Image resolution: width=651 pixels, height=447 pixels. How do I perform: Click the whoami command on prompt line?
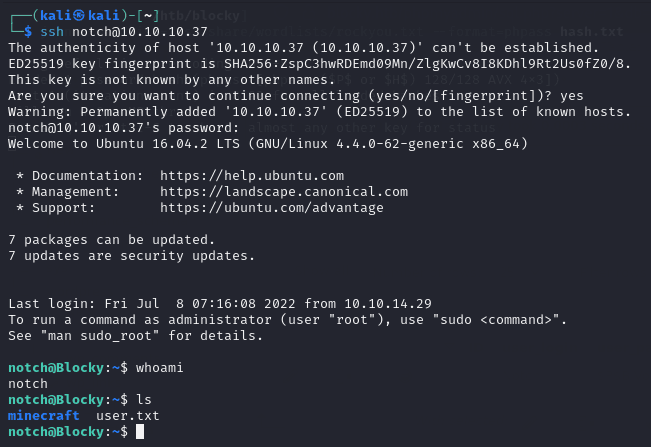[x=161, y=367]
